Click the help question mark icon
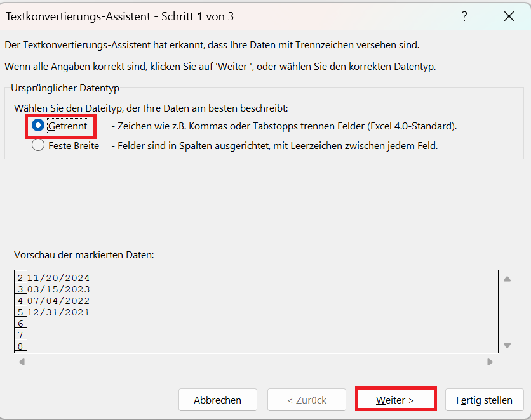 pyautogui.click(x=465, y=16)
